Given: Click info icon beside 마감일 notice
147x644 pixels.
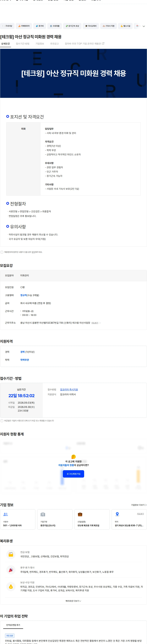Looking at the screenshot, I should pyautogui.click(x=2, y=421).
